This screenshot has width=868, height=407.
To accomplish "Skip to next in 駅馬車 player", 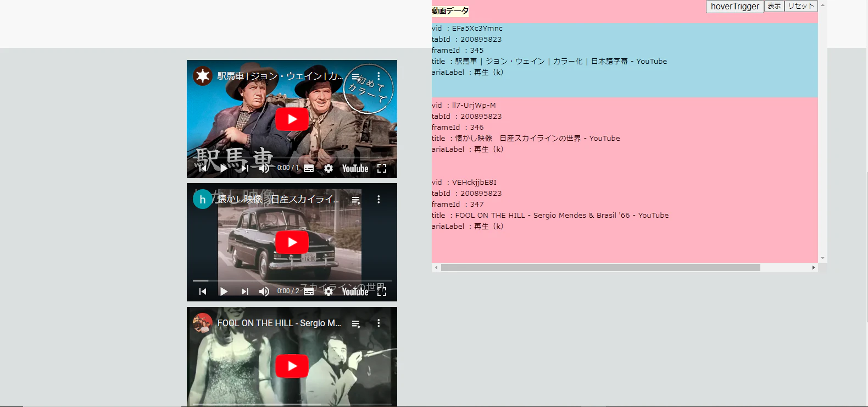I will point(244,168).
